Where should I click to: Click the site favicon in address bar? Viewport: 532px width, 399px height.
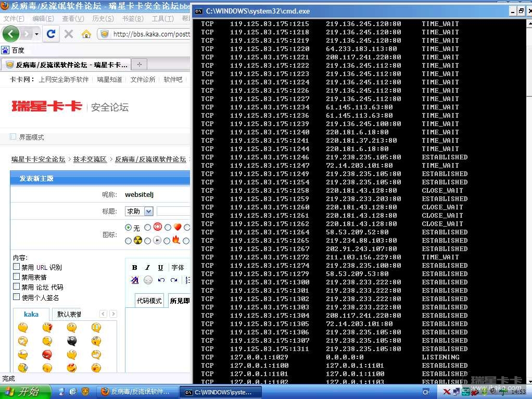tap(105, 34)
